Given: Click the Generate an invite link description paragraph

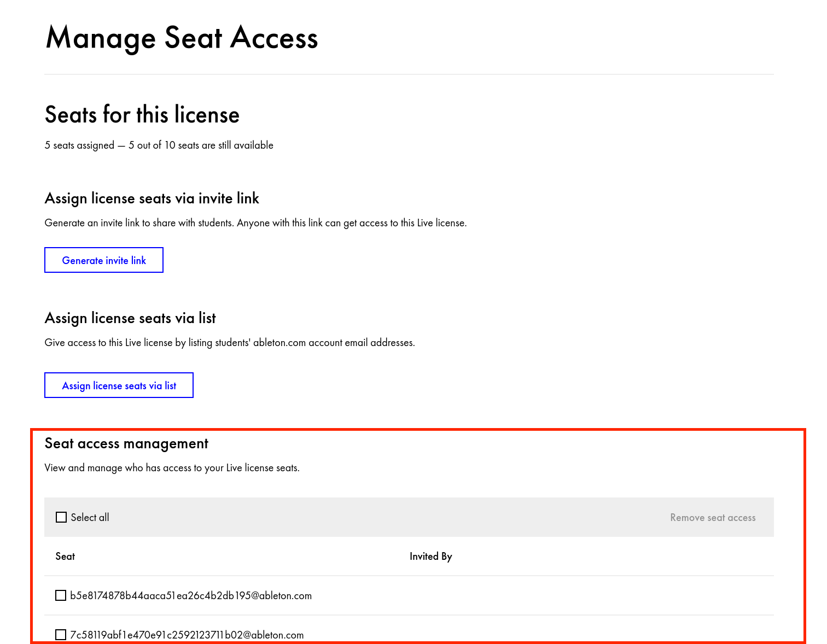Looking at the screenshot, I should pos(255,223).
